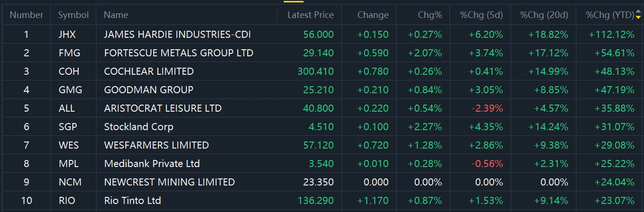Open ARISTOCRAT LEISURE LTD entry

pyautogui.click(x=163, y=108)
